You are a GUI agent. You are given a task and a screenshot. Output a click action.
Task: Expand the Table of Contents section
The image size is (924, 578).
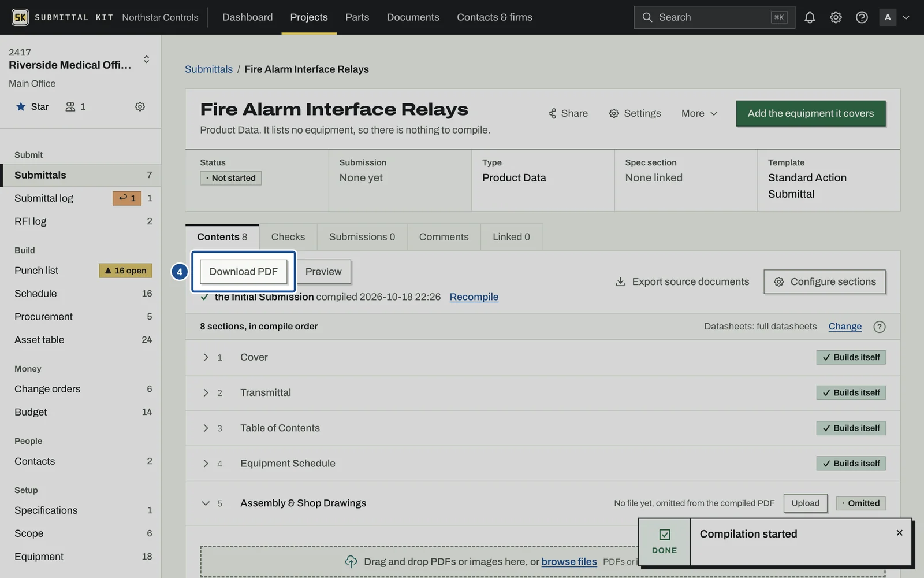click(x=542, y=428)
